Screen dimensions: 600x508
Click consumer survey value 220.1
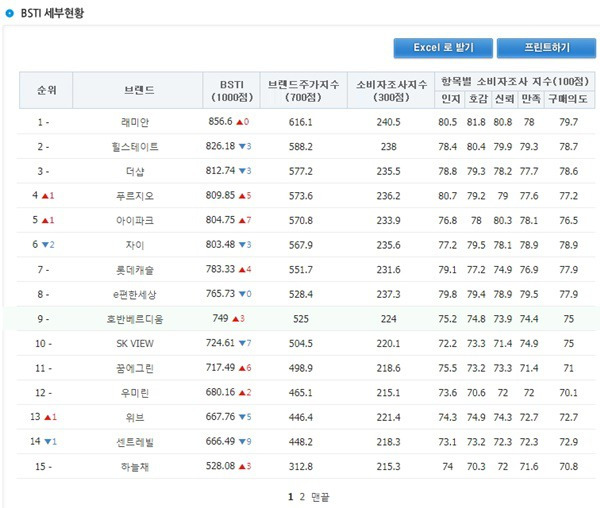tap(388, 344)
